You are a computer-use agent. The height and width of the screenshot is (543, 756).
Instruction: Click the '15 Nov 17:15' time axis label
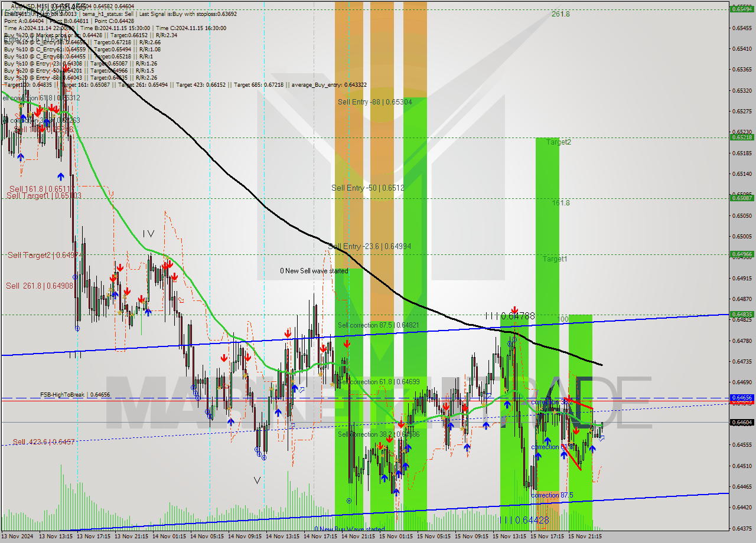coord(547,537)
